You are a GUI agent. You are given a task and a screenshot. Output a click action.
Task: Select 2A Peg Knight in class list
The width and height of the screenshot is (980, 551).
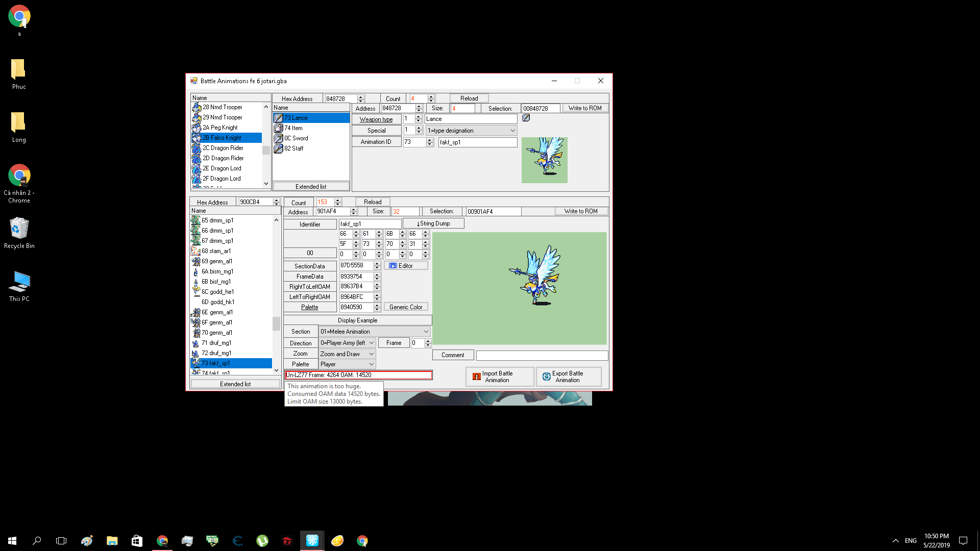point(220,128)
